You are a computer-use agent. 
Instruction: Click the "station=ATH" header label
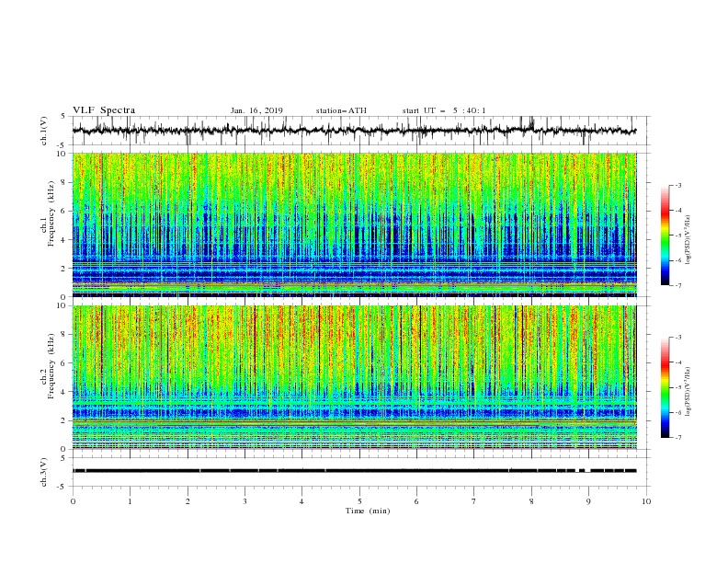pyautogui.click(x=341, y=110)
